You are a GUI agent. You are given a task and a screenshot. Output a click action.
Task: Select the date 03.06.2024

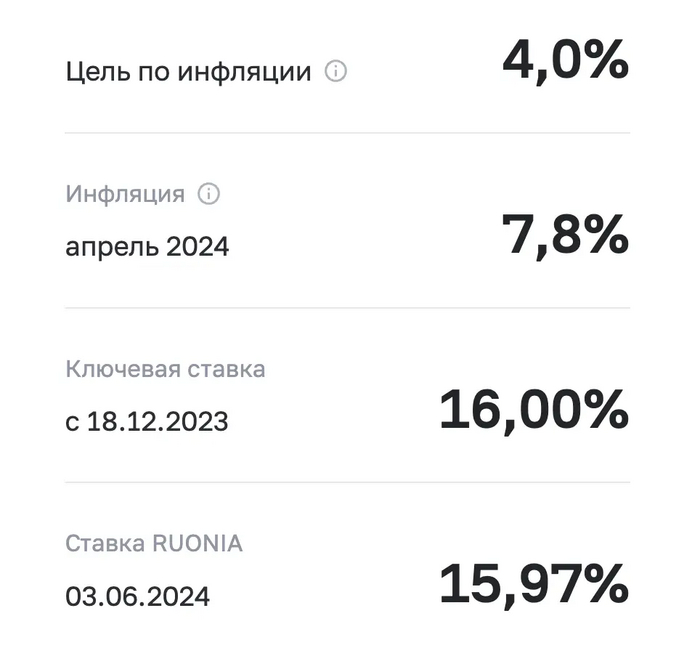[x=138, y=597]
